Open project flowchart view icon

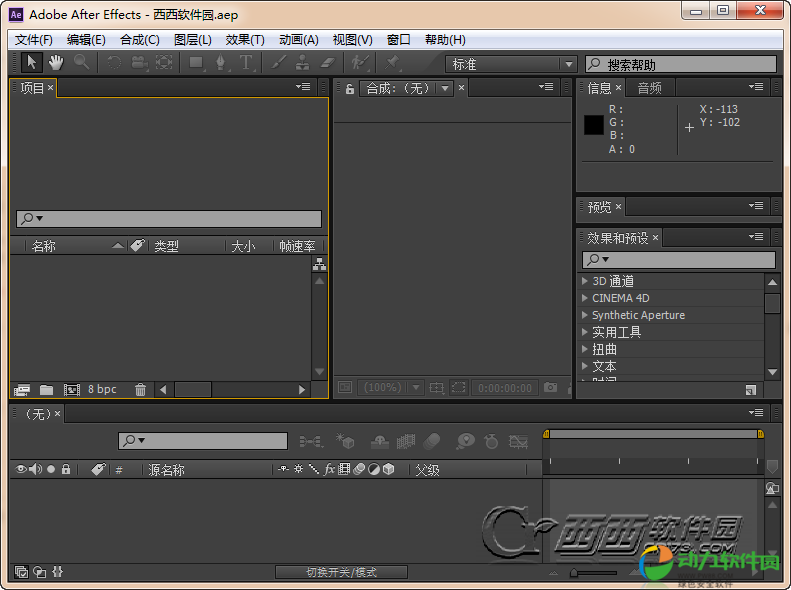point(319,264)
